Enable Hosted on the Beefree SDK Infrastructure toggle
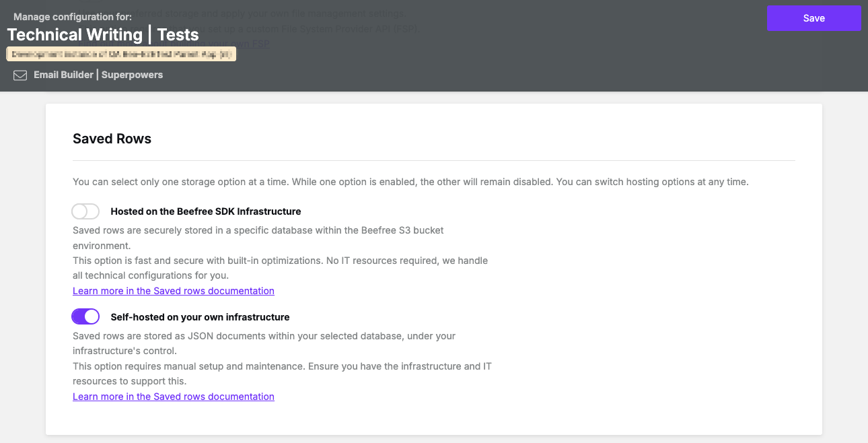Image resolution: width=868 pixels, height=443 pixels. click(x=85, y=211)
